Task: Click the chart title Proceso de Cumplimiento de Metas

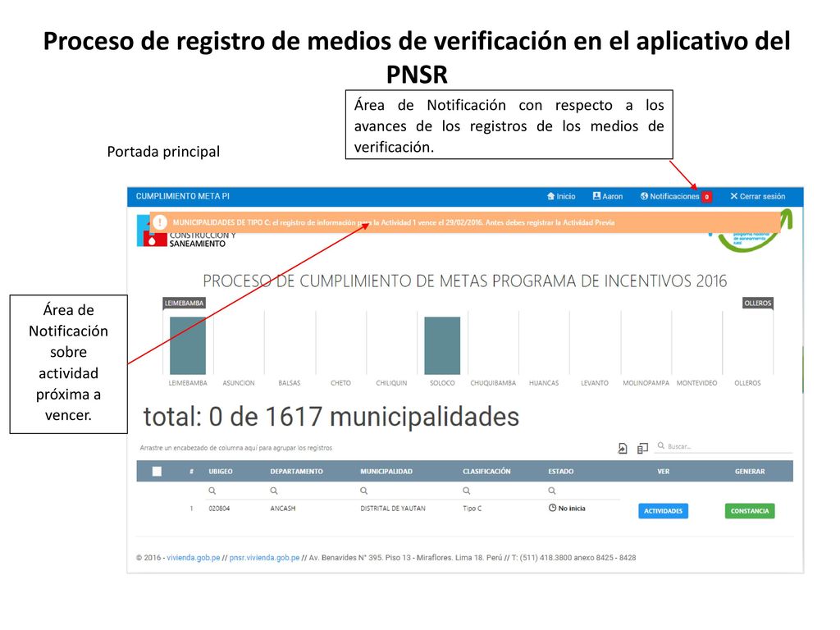Action: click(464, 281)
